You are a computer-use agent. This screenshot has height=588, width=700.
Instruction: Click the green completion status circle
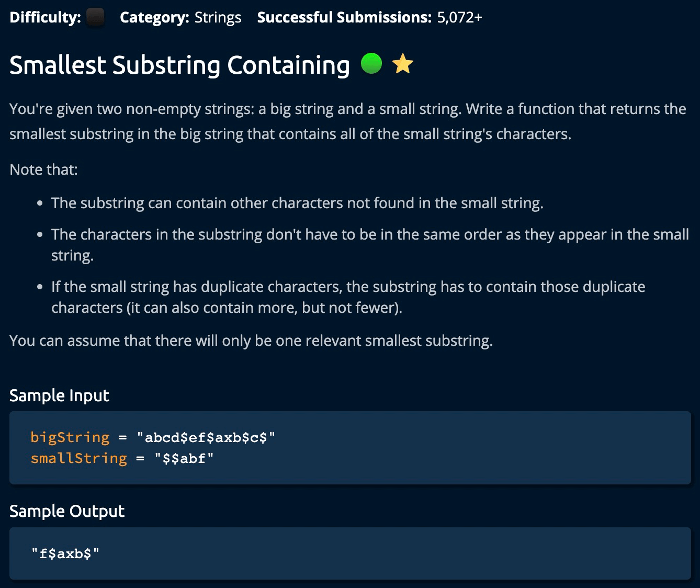pyautogui.click(x=371, y=64)
